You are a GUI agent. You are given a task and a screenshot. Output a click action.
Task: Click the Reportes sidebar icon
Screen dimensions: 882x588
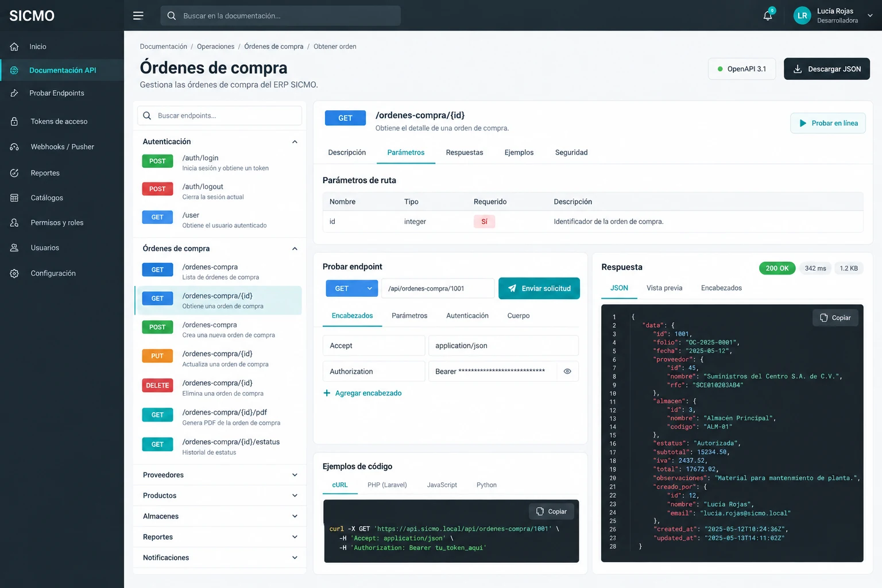(x=14, y=173)
